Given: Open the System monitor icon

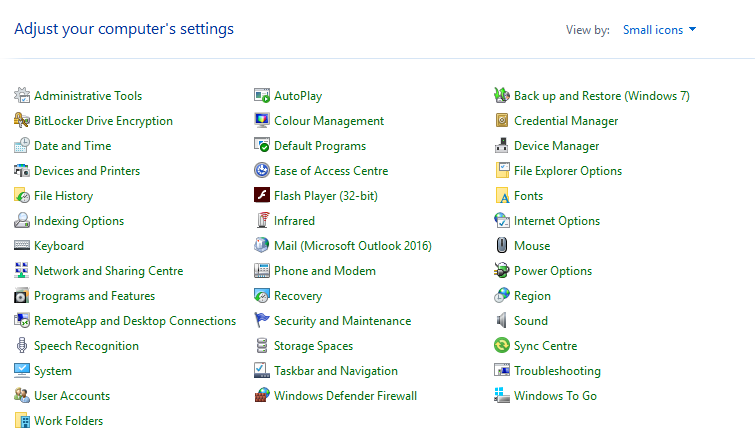Looking at the screenshot, I should 22,370.
